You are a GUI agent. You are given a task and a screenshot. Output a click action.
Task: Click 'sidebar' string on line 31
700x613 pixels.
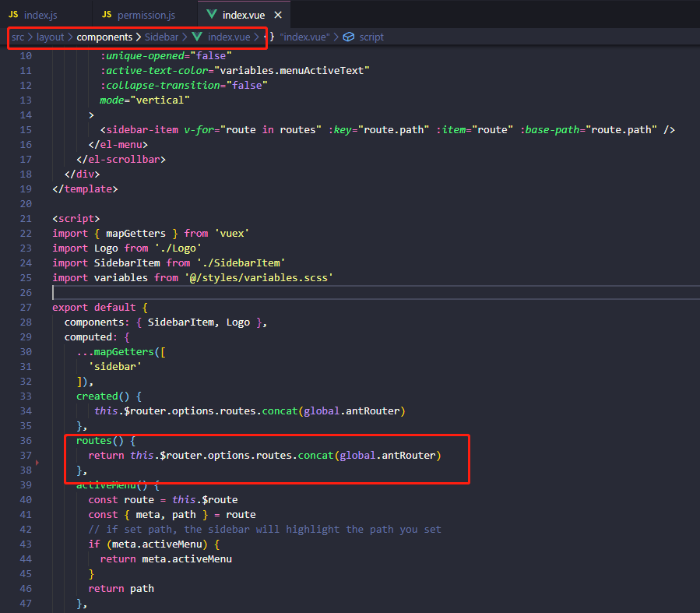[114, 367]
